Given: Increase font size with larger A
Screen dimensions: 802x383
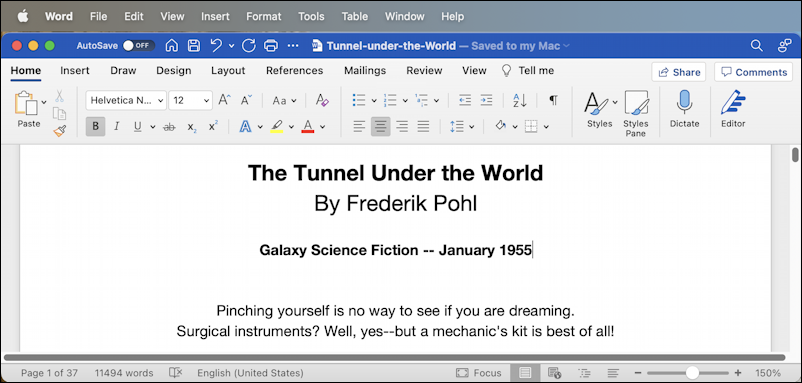Looking at the screenshot, I should click(x=225, y=100).
